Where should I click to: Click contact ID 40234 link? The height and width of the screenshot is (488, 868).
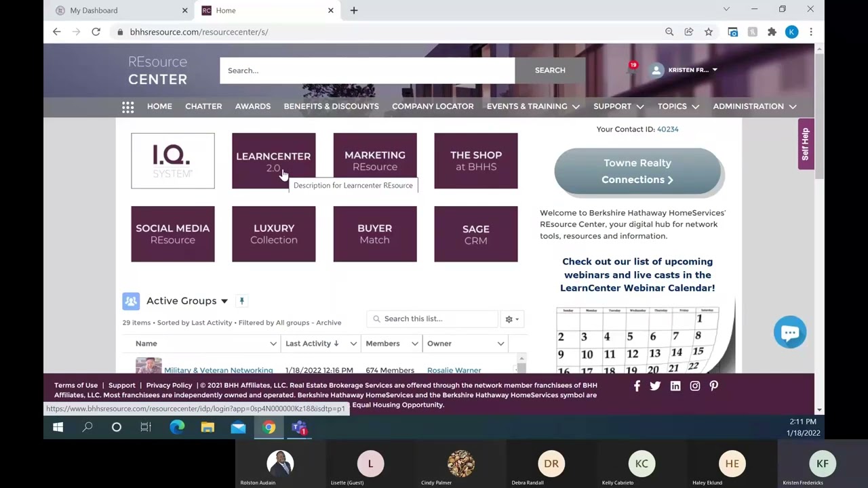point(668,129)
